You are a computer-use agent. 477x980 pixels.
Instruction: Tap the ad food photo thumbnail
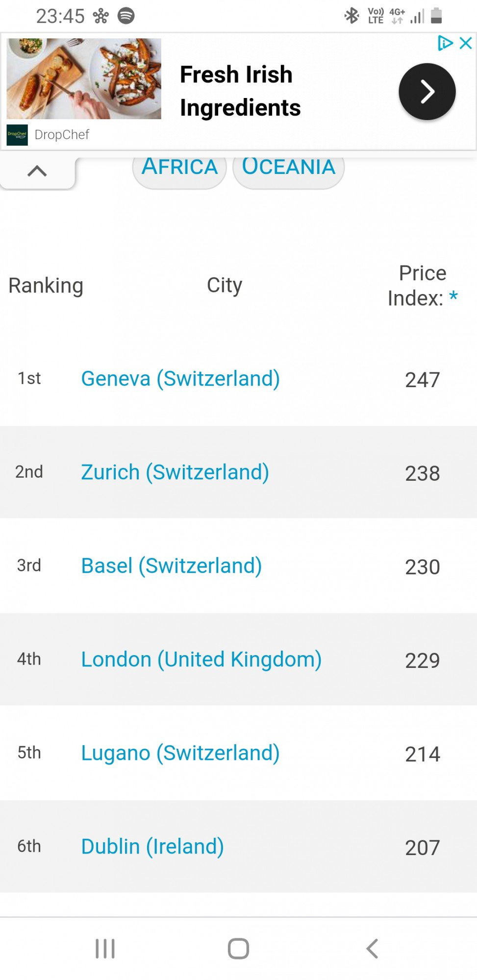[84, 79]
